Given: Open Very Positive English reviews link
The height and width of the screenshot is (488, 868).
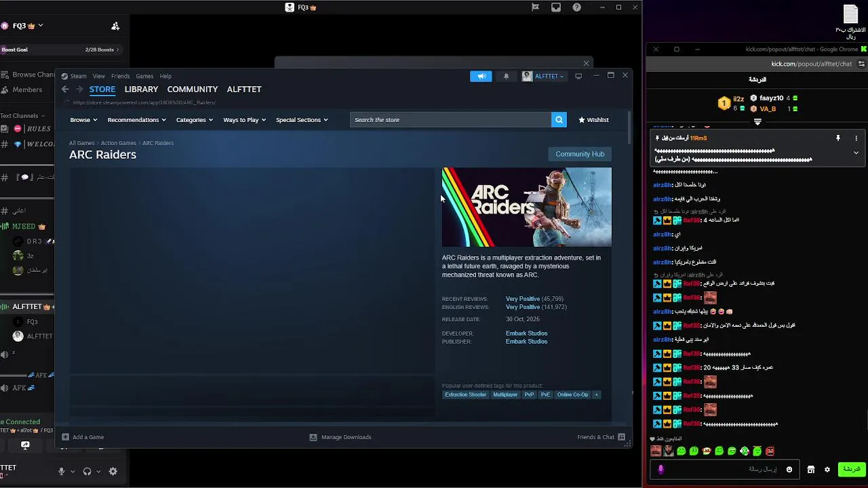Looking at the screenshot, I should pos(523,307).
